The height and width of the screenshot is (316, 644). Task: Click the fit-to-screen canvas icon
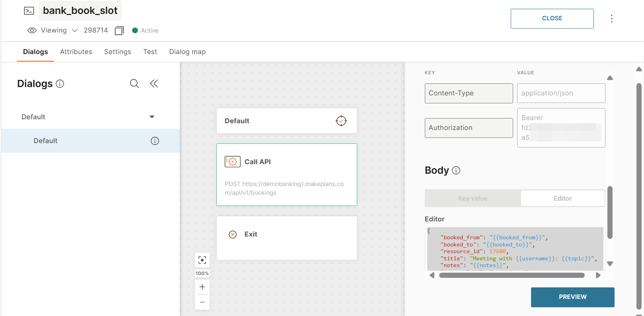202,260
